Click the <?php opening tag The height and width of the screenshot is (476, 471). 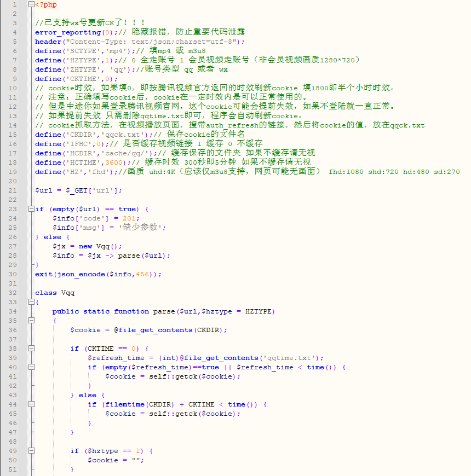[46, 4]
